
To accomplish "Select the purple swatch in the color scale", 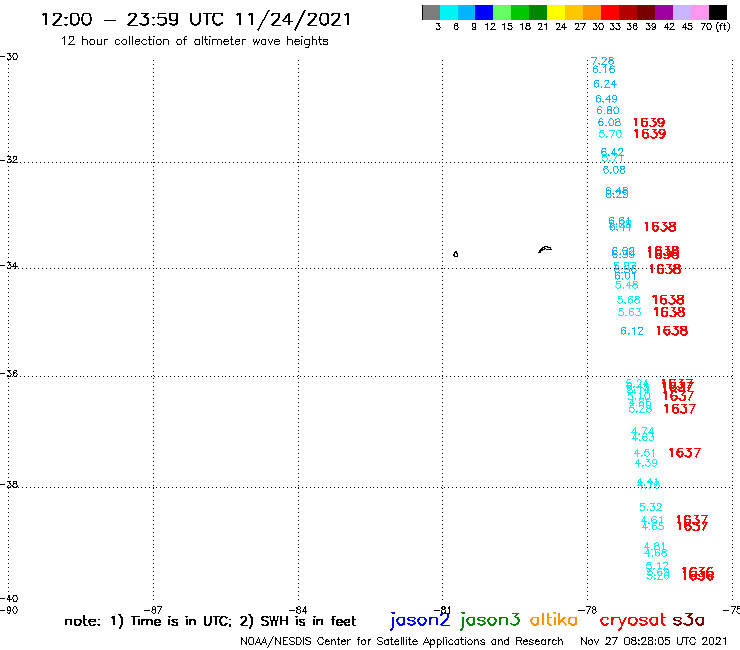I will (x=664, y=12).
